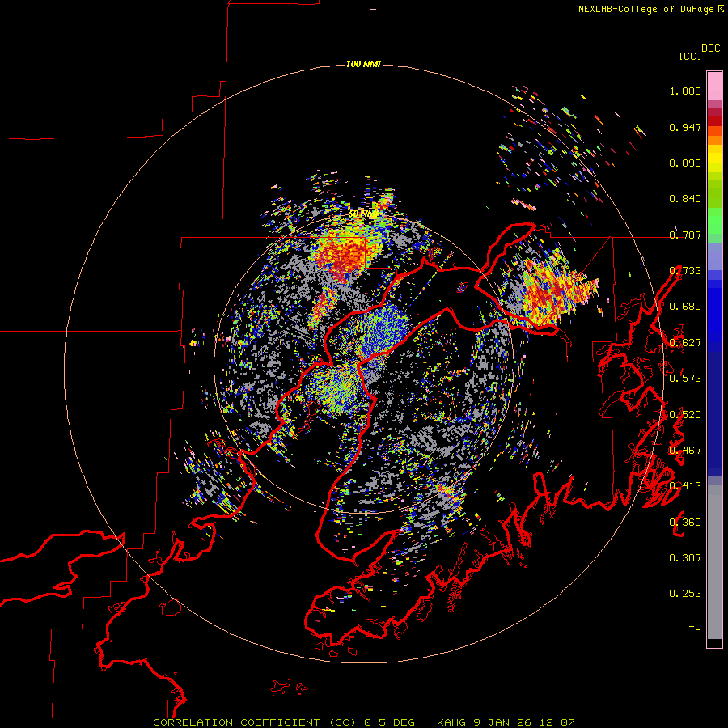Click the 100 NMI range ring label
The width and height of the screenshot is (728, 728).
[x=363, y=64]
